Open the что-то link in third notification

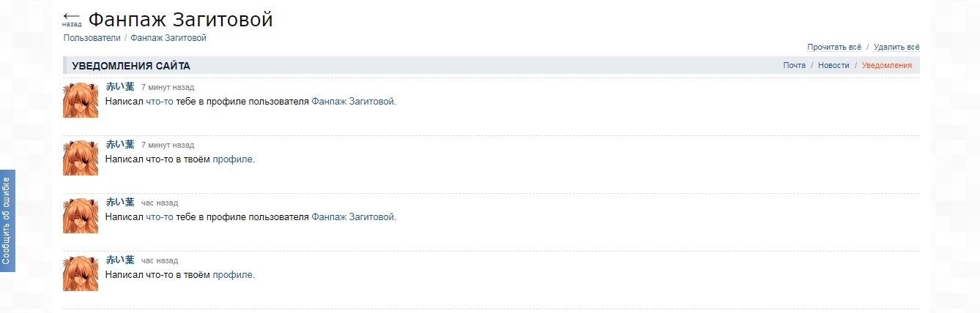(160, 217)
